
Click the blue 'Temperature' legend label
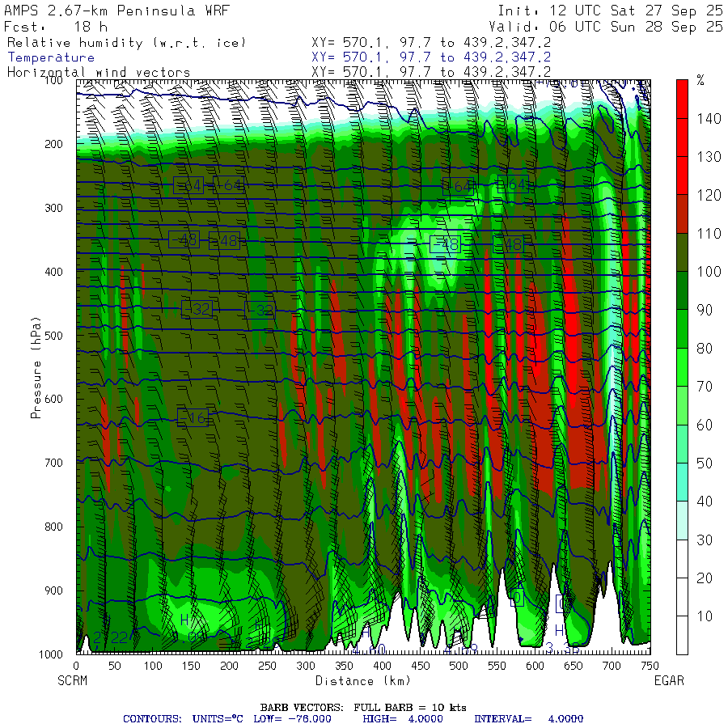[51, 57]
